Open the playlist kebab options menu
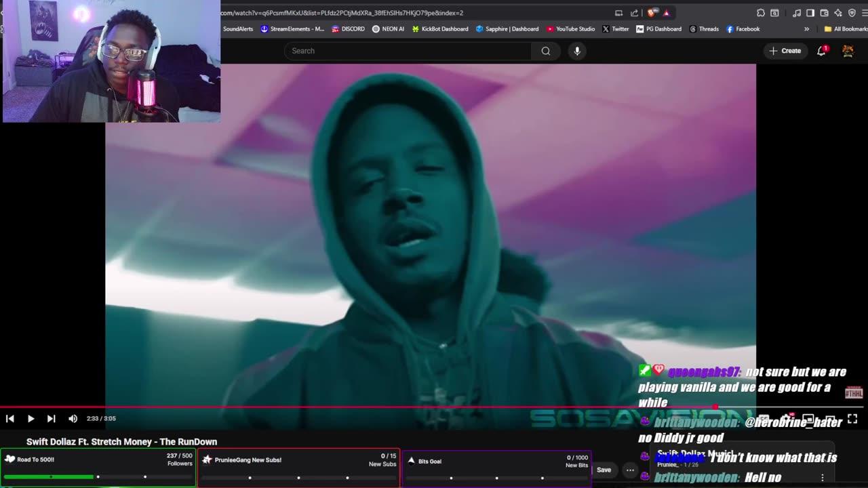868x488 pixels. click(823, 477)
